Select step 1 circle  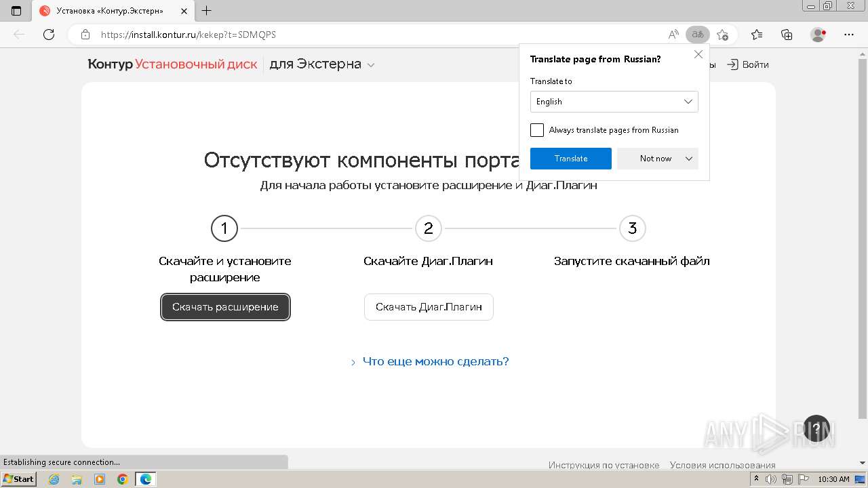pyautogui.click(x=224, y=228)
